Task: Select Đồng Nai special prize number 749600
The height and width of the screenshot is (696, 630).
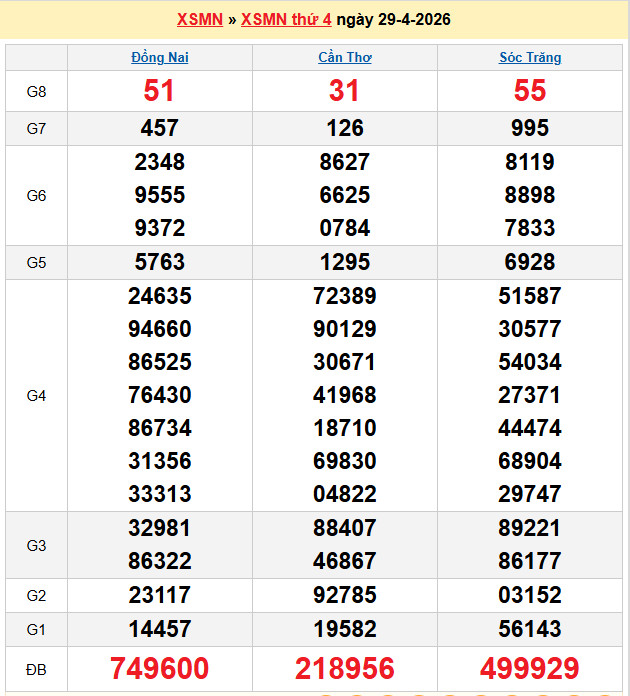Action: click(x=160, y=669)
